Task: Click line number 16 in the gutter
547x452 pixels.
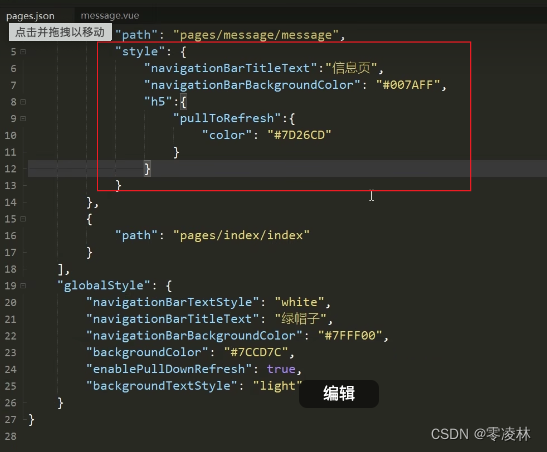Action: [10, 236]
